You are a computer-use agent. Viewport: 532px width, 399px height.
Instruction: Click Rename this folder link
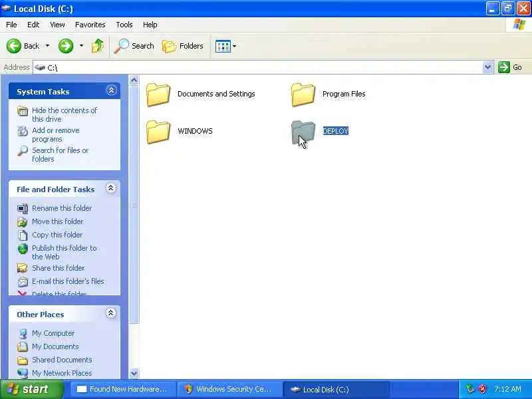(62, 208)
